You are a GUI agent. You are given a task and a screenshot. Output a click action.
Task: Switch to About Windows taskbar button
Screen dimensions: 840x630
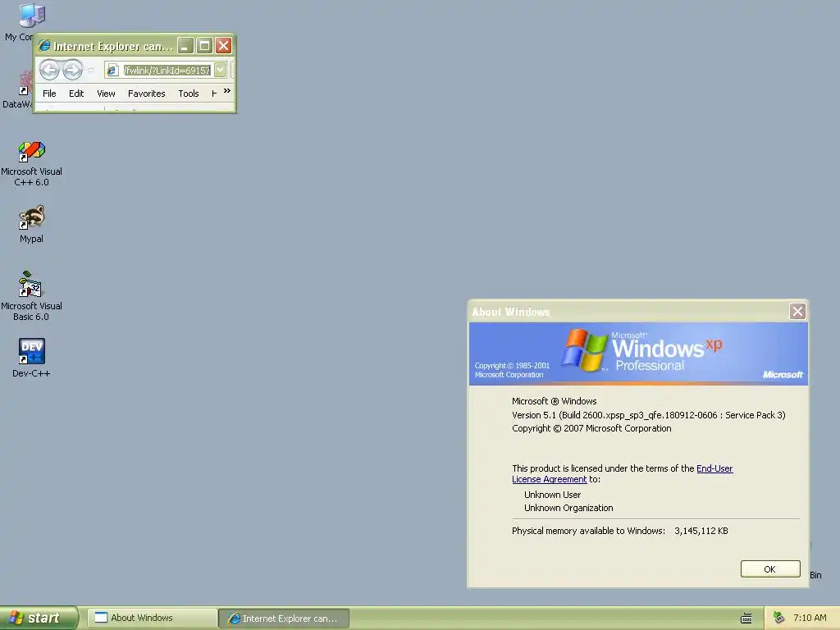click(x=151, y=618)
